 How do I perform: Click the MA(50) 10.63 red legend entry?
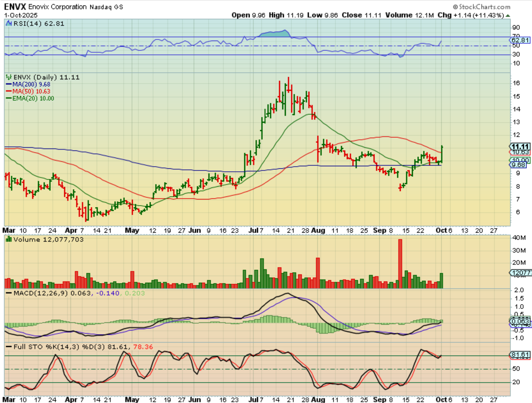coord(28,91)
